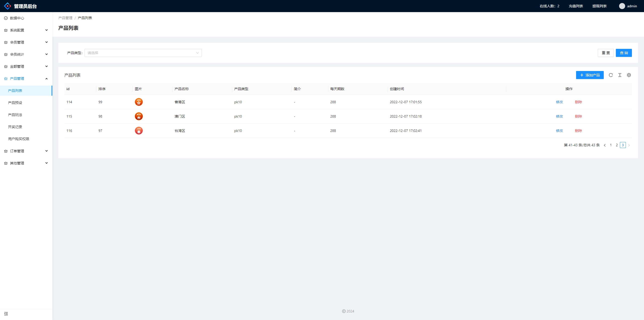Click the 台湾区 product image
Image resolution: width=644 pixels, height=320 pixels.
coord(139,131)
